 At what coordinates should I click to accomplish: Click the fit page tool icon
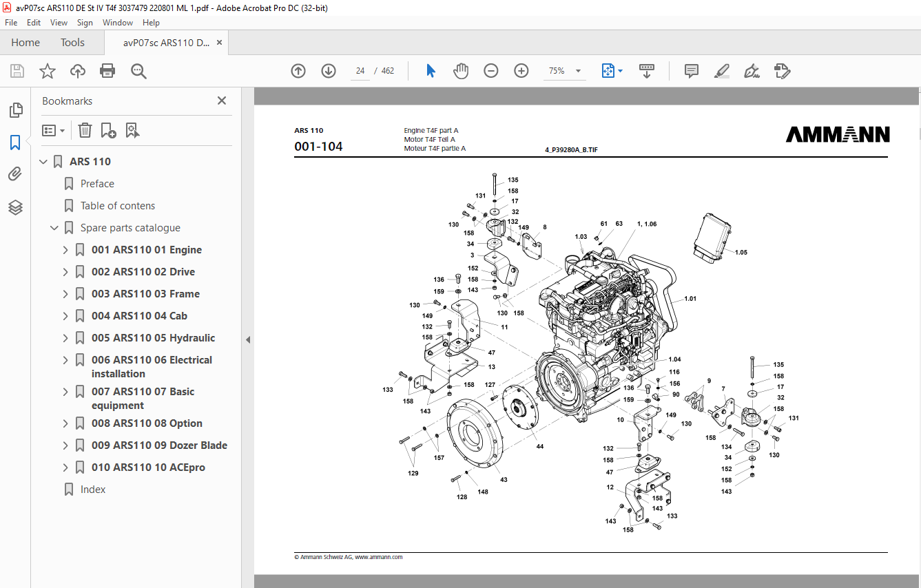608,71
